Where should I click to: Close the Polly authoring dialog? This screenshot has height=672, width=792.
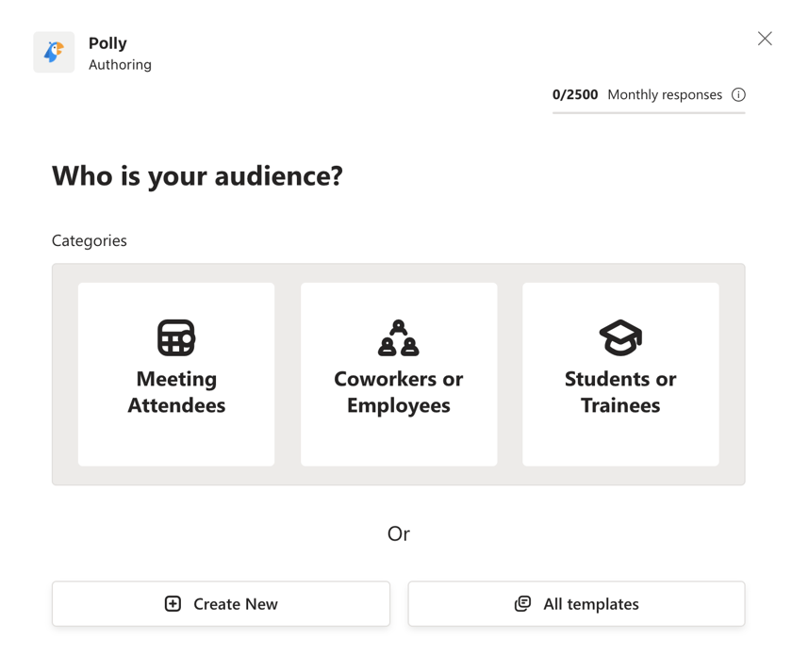[765, 39]
